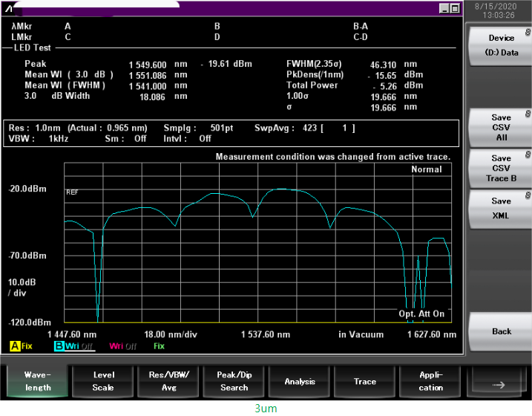Open the Trace menu
This screenshot has width=532, height=416.
pyautogui.click(x=365, y=382)
